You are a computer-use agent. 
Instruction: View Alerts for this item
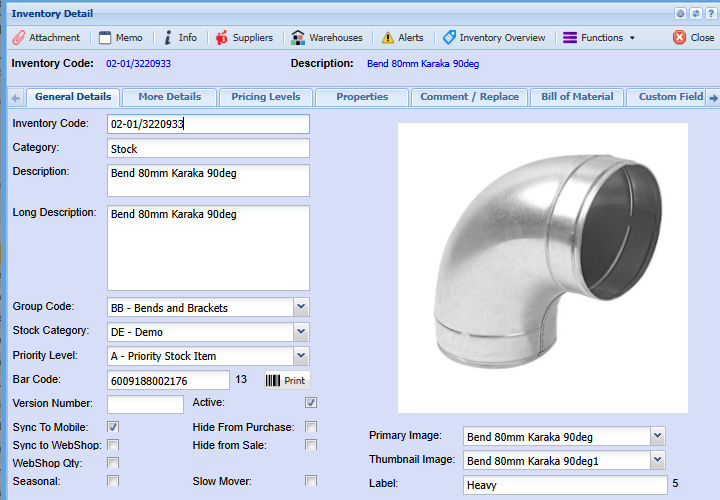(402, 38)
